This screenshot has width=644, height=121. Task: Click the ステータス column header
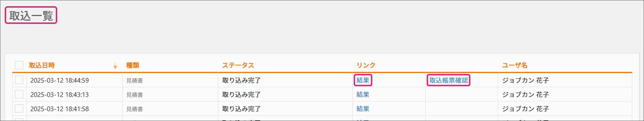click(x=238, y=65)
